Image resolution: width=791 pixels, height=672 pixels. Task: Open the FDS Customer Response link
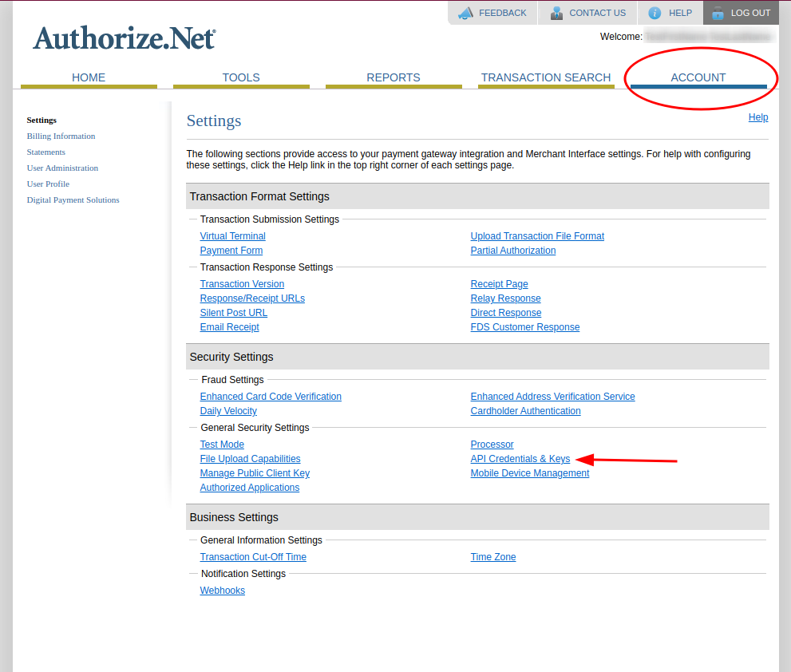(x=525, y=327)
